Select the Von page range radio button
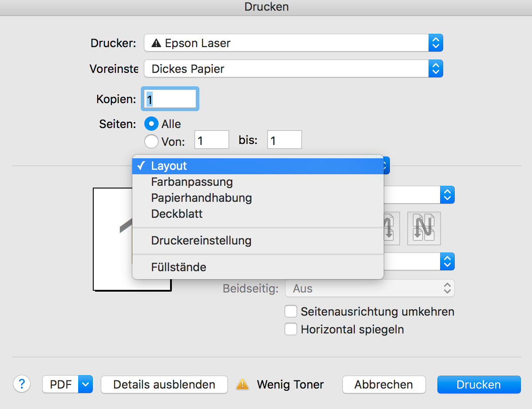The width and height of the screenshot is (532, 409). coord(152,141)
